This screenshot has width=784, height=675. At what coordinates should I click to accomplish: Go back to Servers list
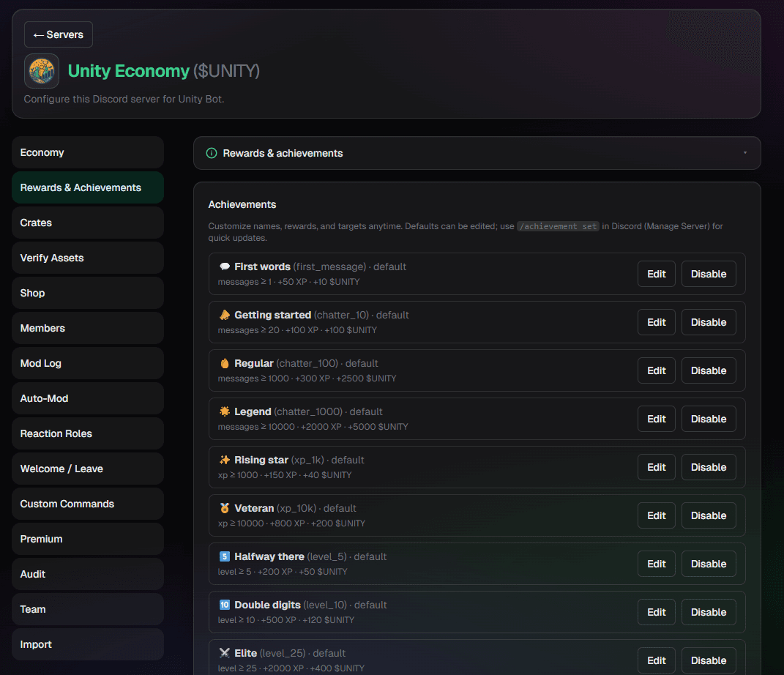59,34
